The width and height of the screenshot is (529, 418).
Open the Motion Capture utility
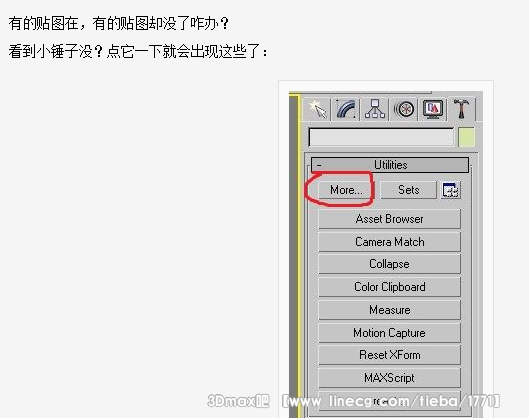click(389, 333)
